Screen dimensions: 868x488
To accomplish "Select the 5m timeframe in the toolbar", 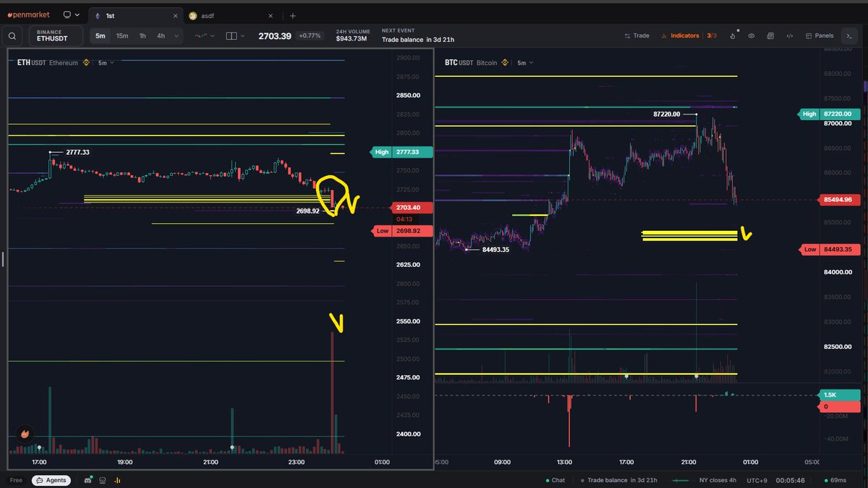I will 100,35.
